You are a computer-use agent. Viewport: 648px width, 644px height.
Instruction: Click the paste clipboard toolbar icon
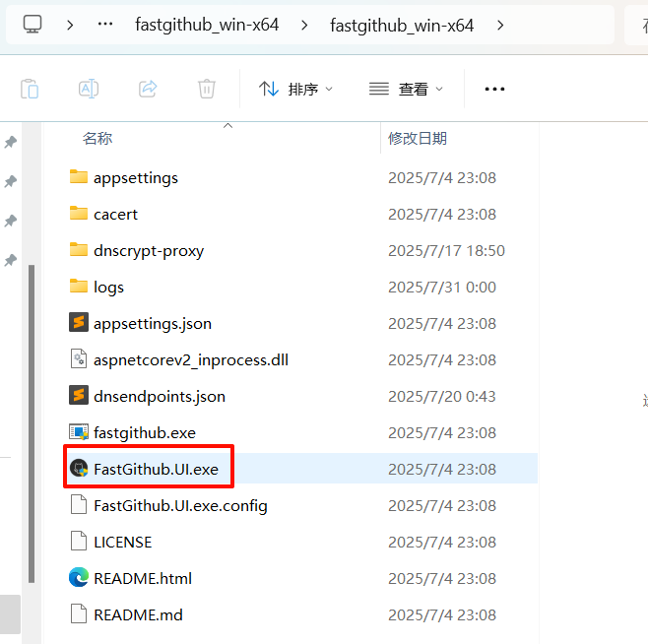tap(30, 89)
